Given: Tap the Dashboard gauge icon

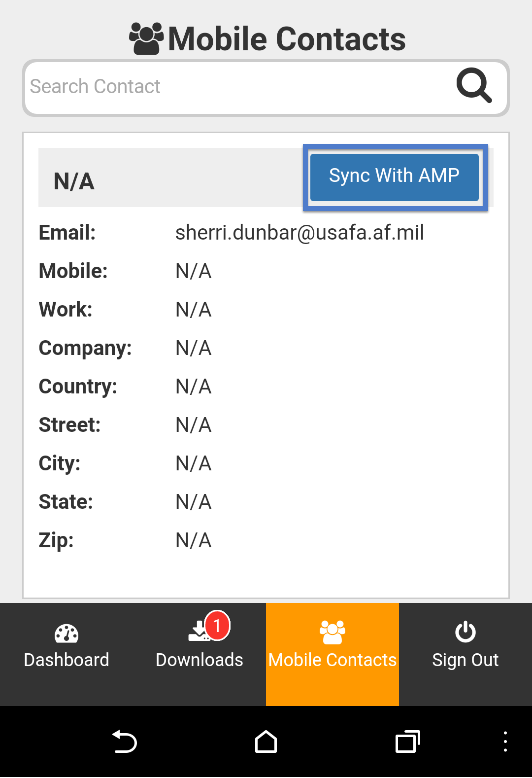Looking at the screenshot, I should point(66,634).
